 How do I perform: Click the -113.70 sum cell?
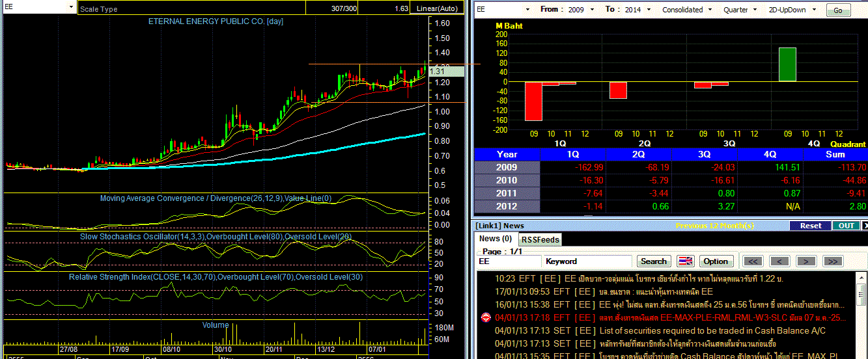pos(835,167)
